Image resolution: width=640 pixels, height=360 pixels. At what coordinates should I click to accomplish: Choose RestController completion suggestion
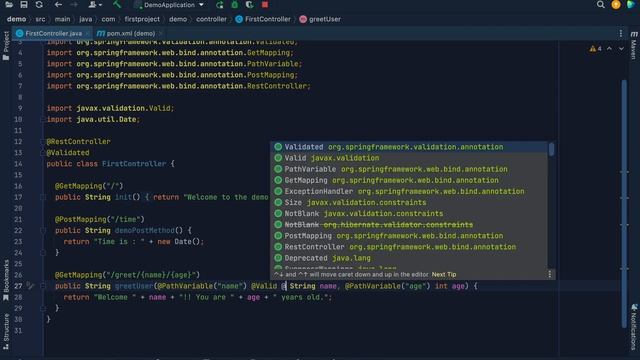coord(409,247)
